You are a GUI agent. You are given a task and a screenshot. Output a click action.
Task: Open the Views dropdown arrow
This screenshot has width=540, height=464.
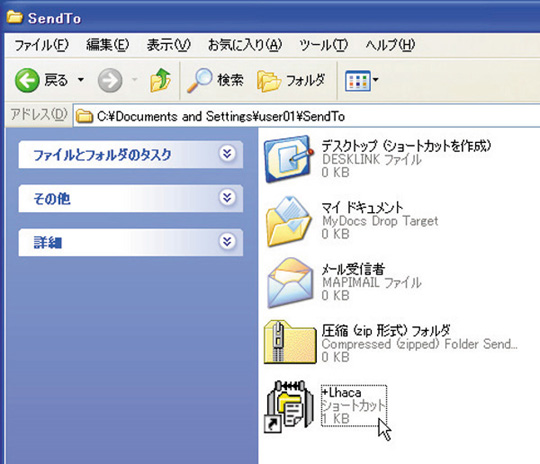point(375,80)
